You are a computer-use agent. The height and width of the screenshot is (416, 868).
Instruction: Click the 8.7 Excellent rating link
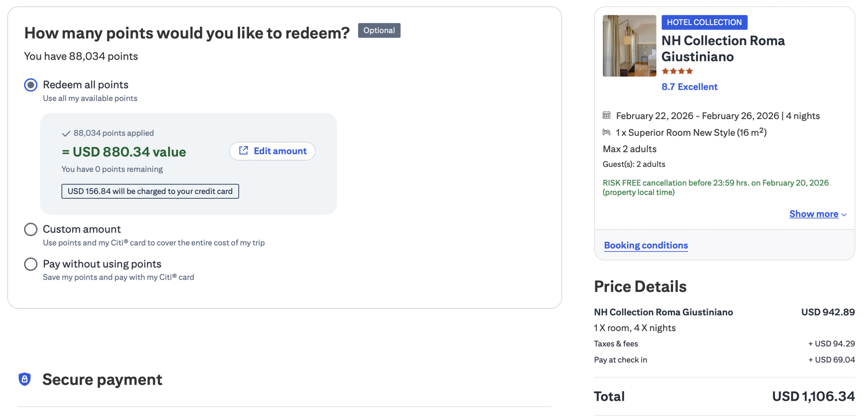pos(689,87)
